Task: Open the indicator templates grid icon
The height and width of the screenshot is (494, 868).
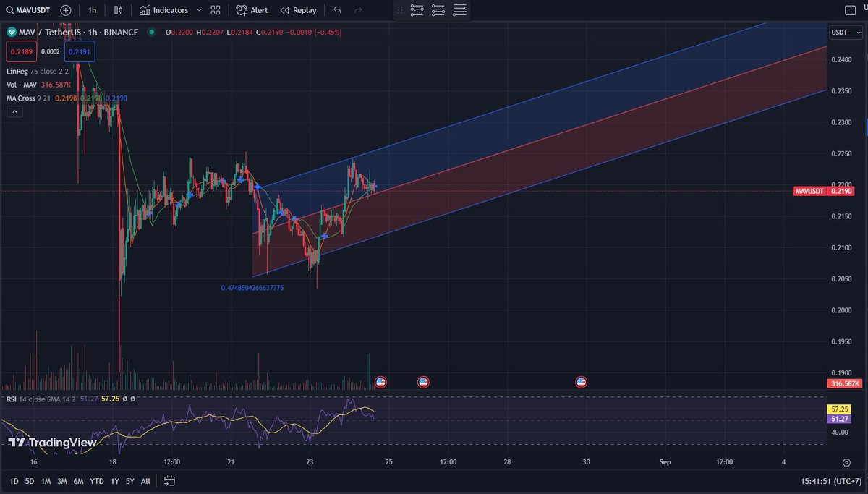Action: click(x=216, y=10)
